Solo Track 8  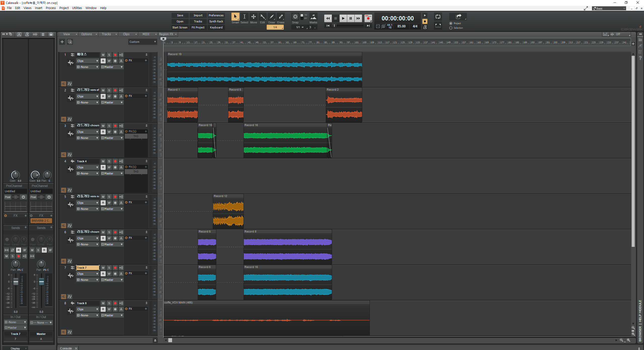109,303
